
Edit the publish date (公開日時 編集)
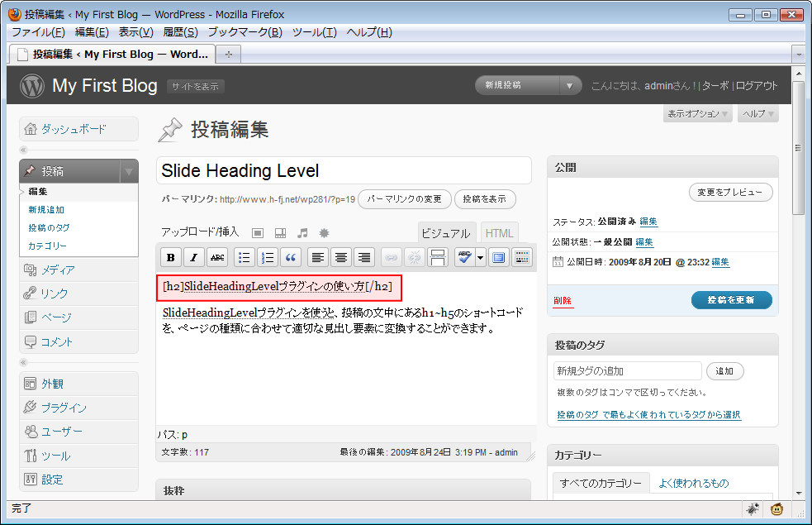point(720,262)
